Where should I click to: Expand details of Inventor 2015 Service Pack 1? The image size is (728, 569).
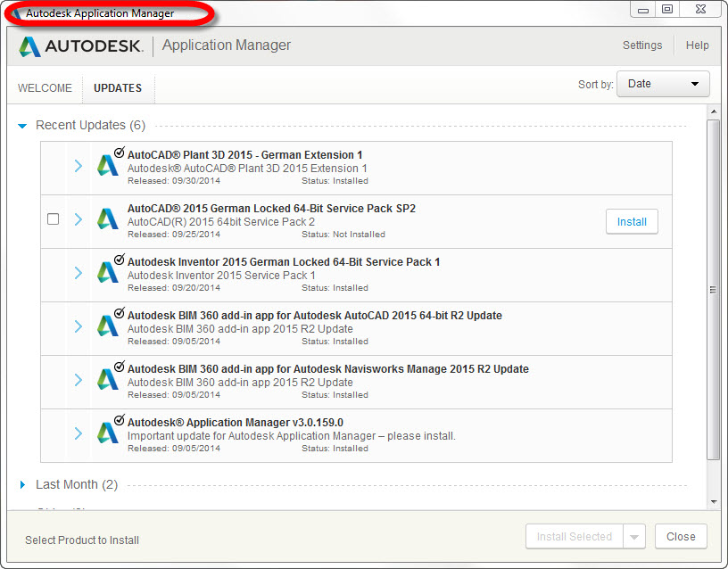point(79,272)
